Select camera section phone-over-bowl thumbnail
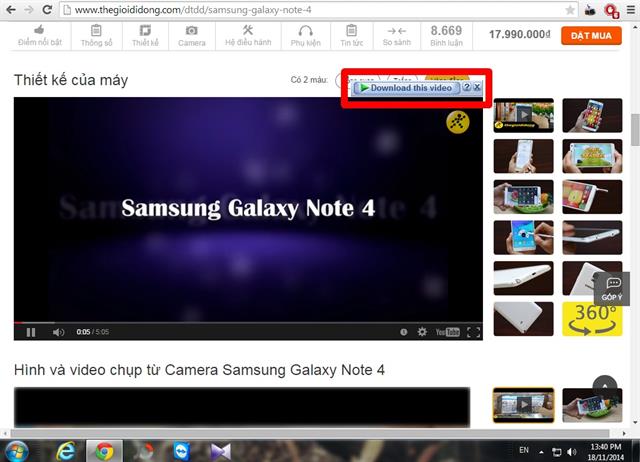The image size is (640, 462). coord(592,405)
